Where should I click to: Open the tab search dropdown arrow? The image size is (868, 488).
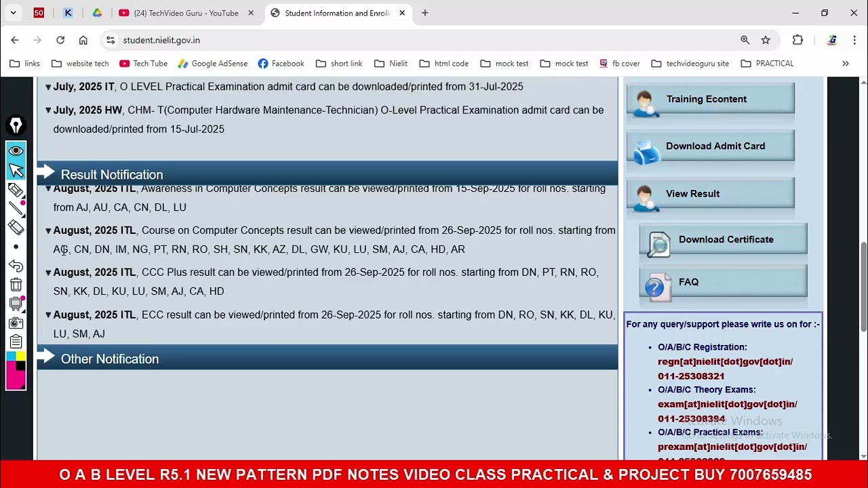13,13
